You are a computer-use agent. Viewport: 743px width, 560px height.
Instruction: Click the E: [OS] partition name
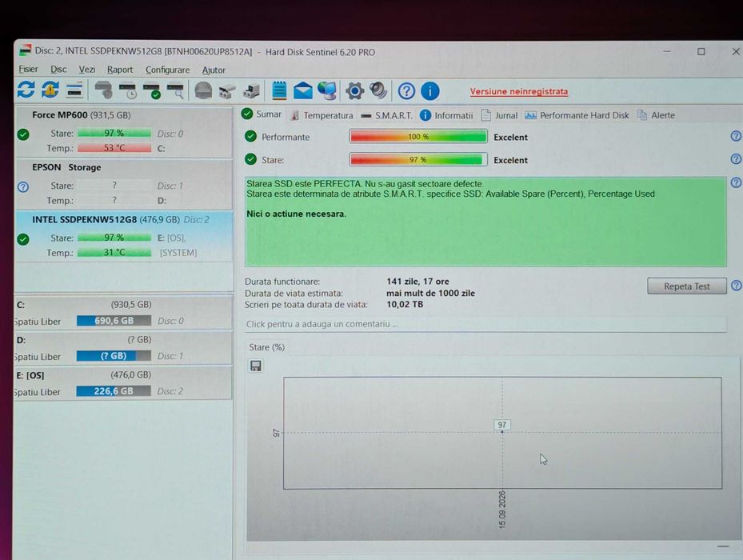(x=30, y=375)
